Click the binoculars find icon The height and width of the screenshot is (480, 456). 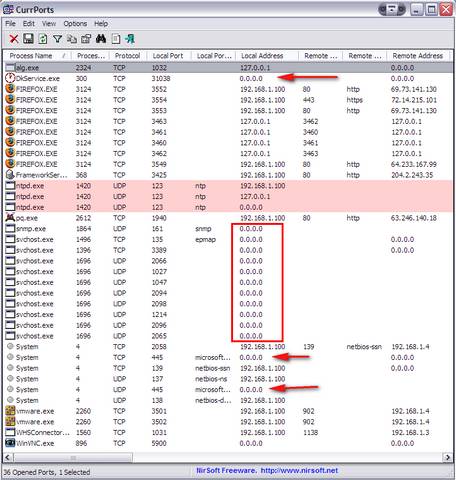[x=101, y=39]
